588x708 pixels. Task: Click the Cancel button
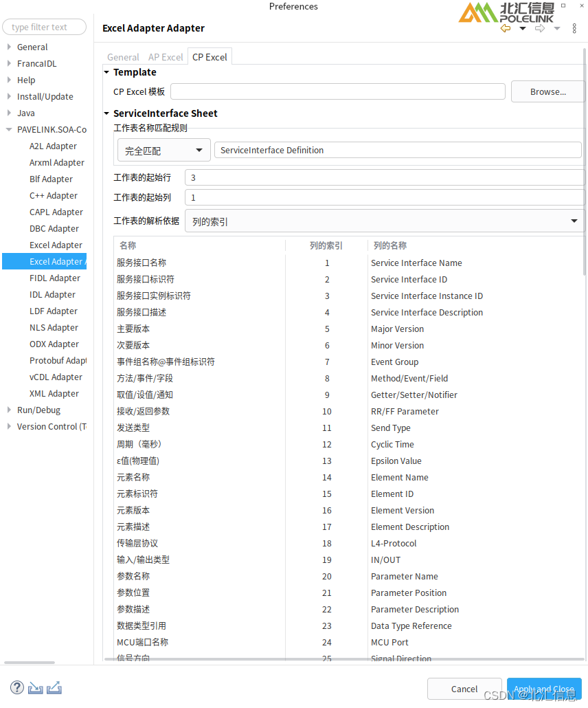464,689
